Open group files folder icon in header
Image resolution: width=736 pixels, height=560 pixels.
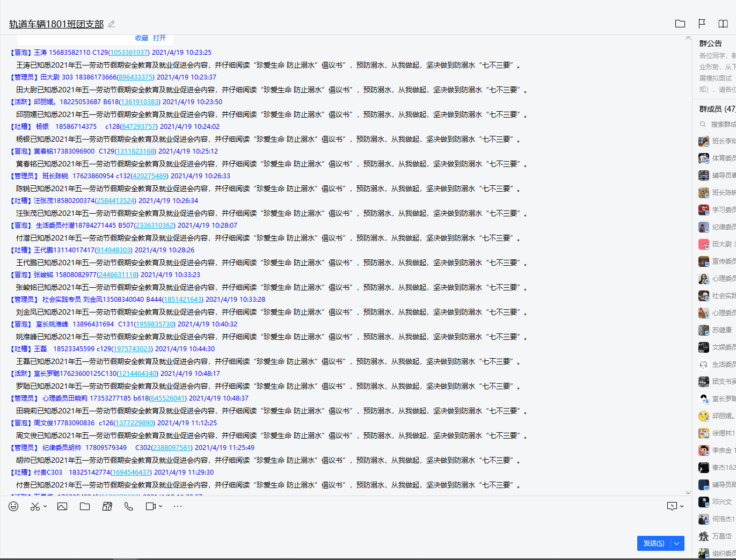[x=680, y=24]
